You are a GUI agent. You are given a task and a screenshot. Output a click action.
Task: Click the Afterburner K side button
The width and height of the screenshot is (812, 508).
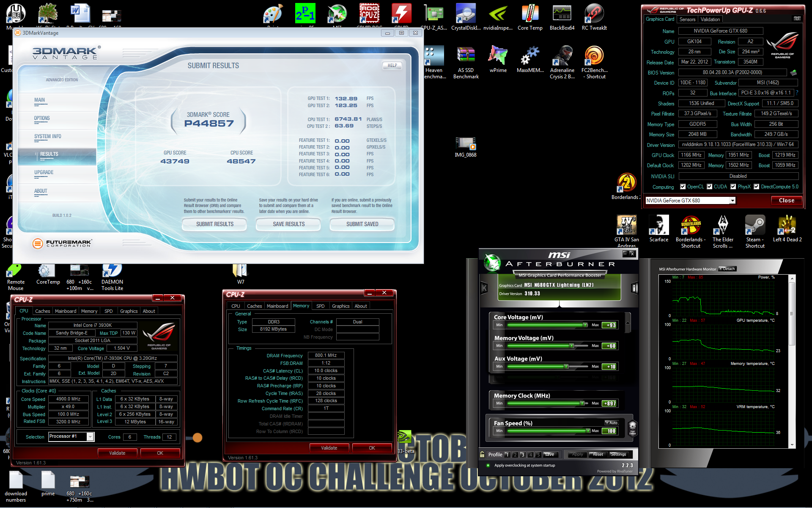484,288
